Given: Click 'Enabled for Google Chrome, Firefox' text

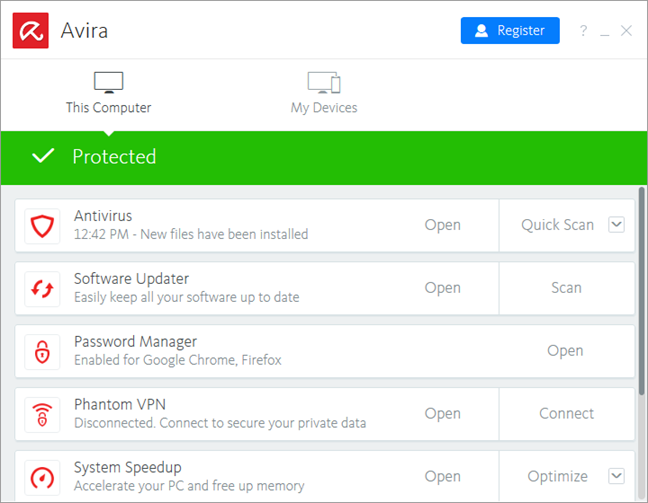Looking at the screenshot, I should click(178, 360).
